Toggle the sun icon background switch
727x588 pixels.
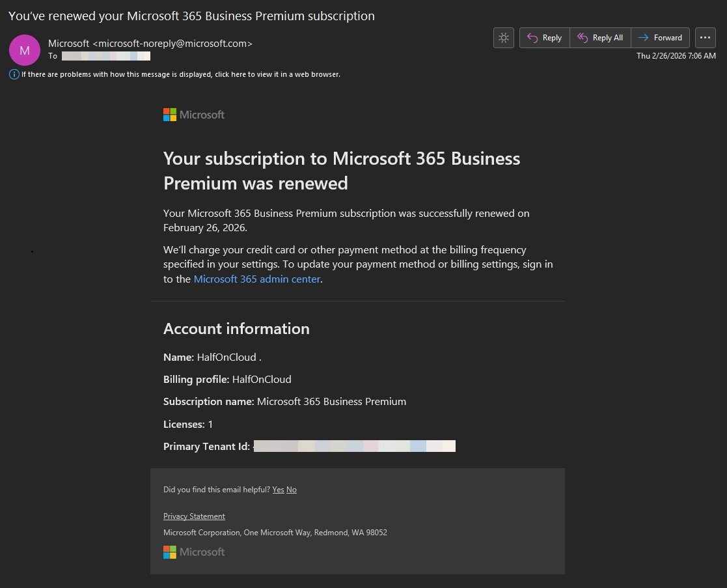(x=504, y=38)
